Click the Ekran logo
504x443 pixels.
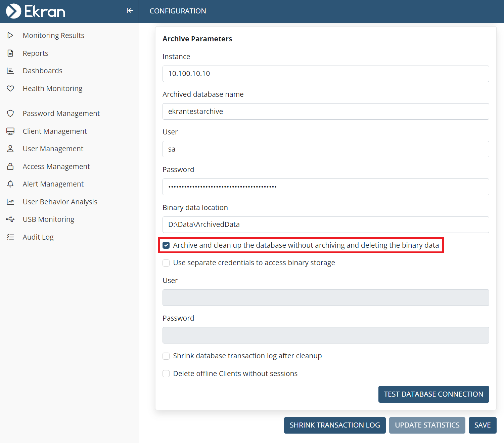point(36,11)
